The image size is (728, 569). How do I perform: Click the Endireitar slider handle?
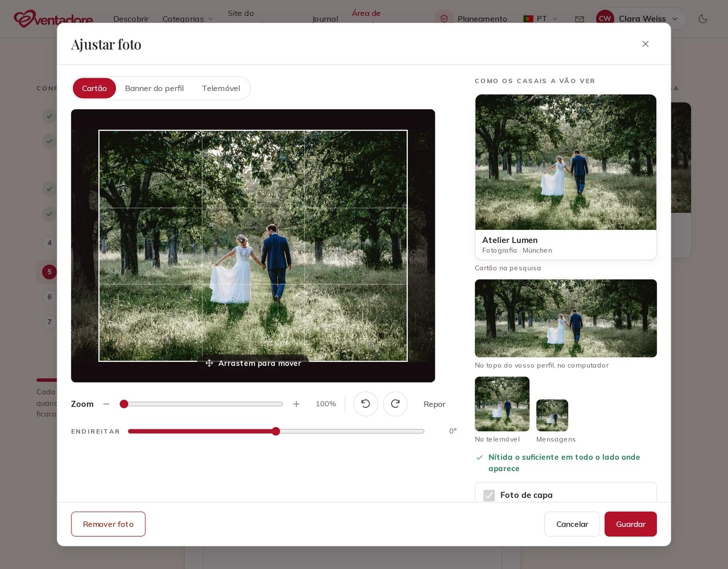coord(276,432)
